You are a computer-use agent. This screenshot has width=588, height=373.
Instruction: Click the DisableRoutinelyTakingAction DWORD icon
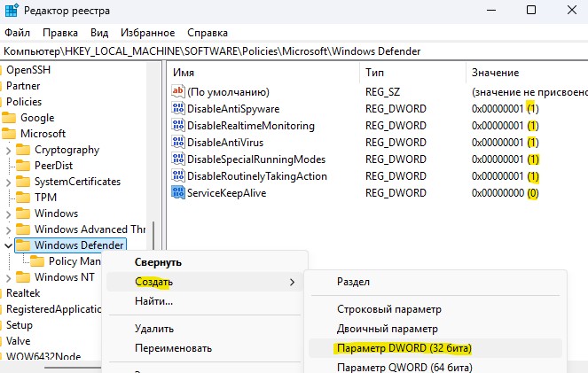(x=178, y=175)
